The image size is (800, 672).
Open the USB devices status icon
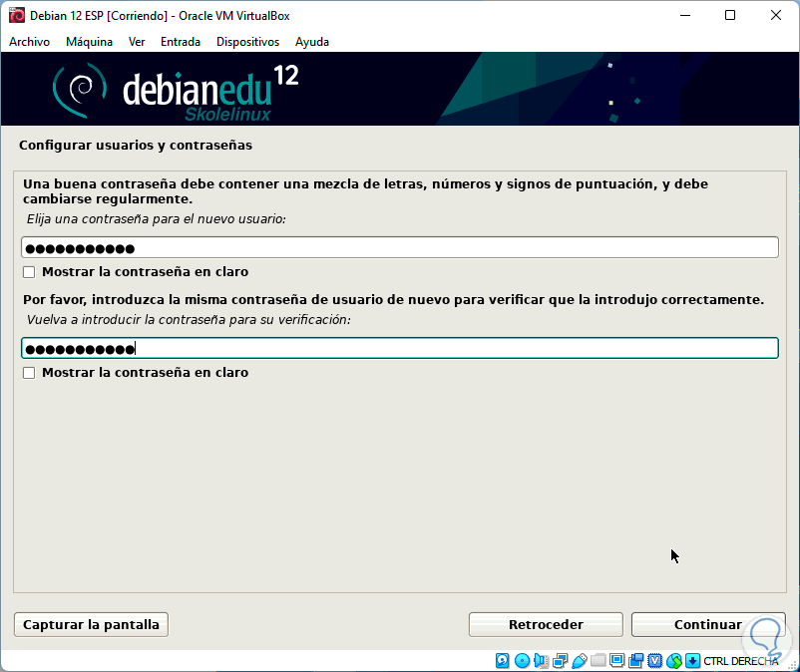[x=580, y=661]
